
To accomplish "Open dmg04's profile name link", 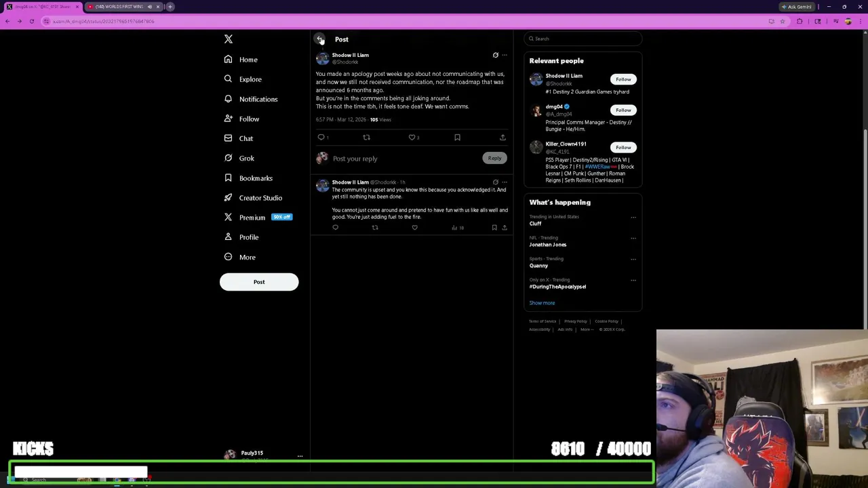I will click(x=554, y=107).
